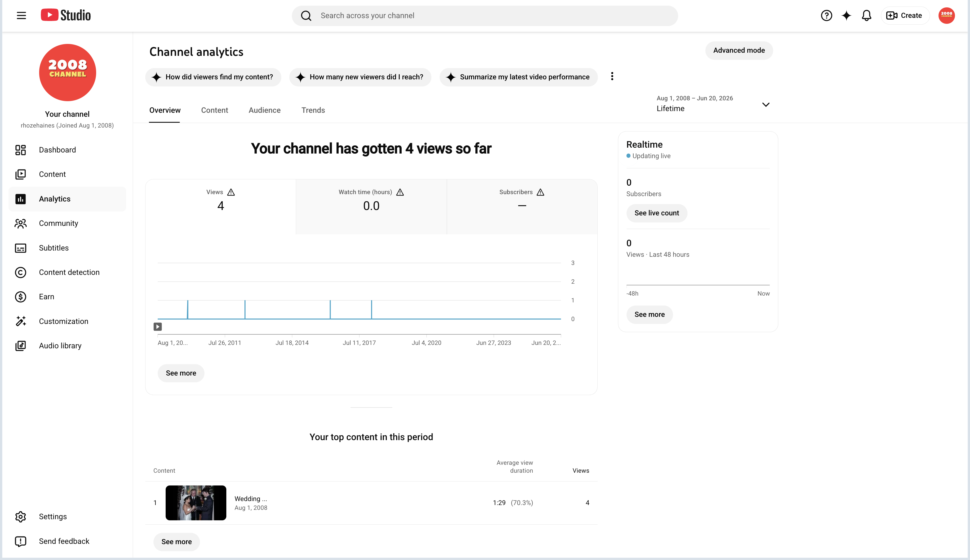
Task: Switch to the Audience tab
Action: (x=264, y=111)
